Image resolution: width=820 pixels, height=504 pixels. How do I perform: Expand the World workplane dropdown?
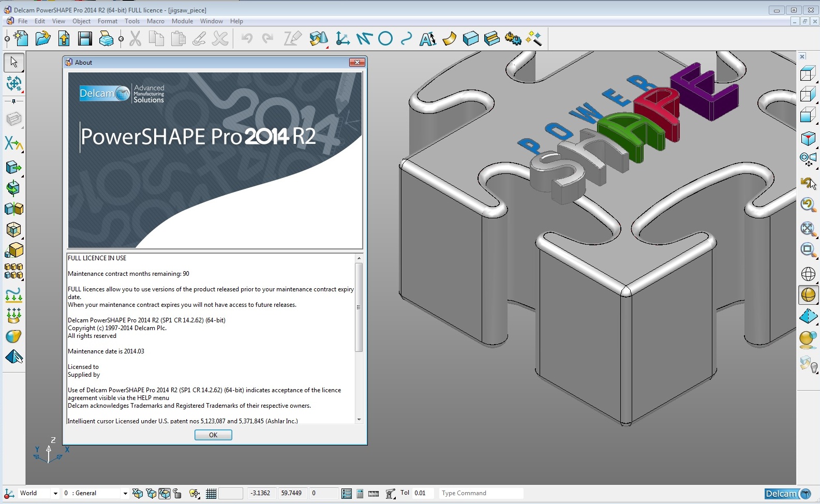coord(55,493)
